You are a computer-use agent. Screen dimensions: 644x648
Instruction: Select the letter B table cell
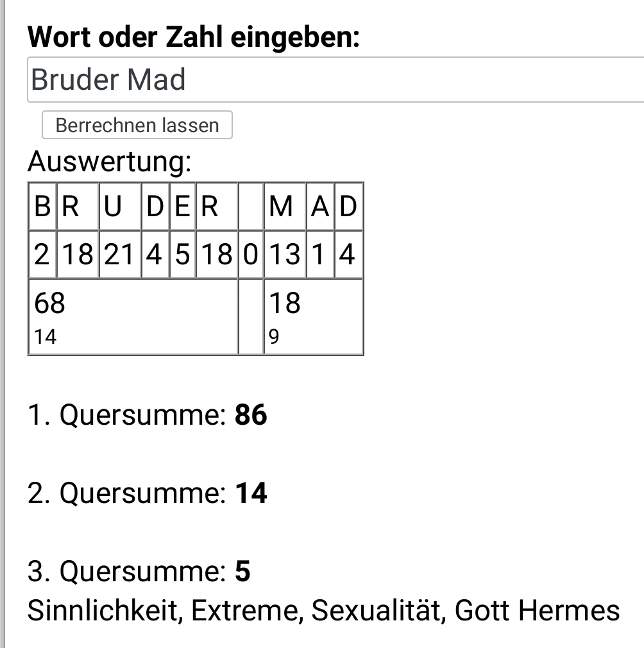[x=42, y=206]
